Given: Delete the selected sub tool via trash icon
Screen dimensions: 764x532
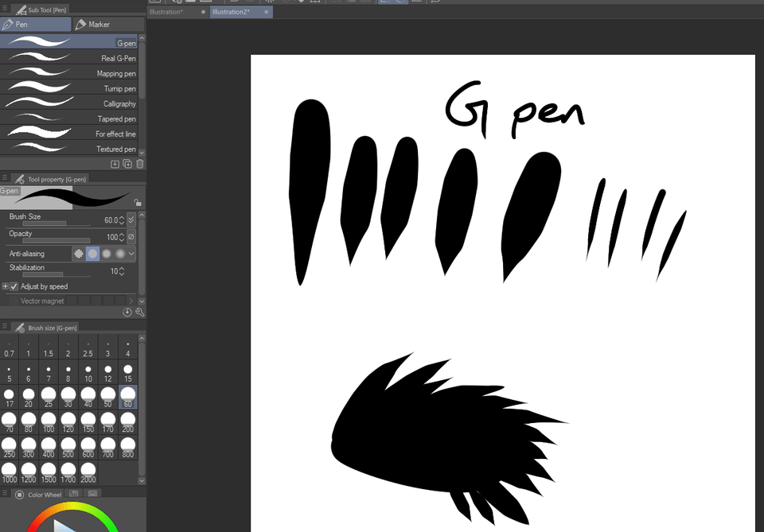Looking at the screenshot, I should click(x=140, y=164).
